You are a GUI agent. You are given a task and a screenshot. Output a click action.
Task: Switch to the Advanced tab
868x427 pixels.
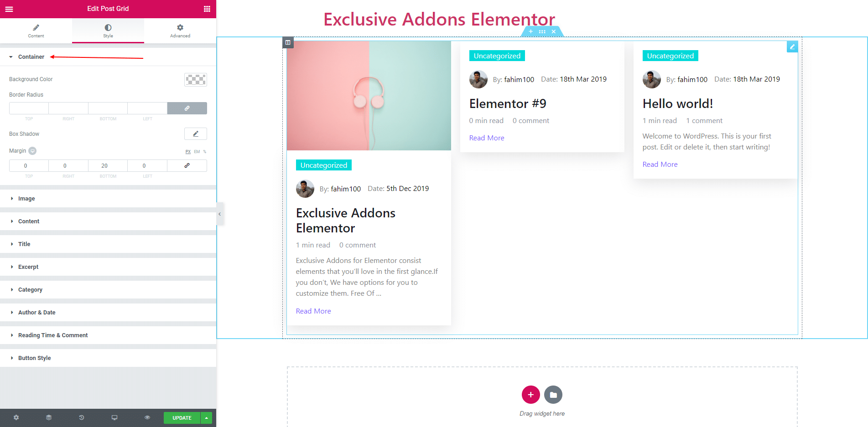[x=180, y=31]
